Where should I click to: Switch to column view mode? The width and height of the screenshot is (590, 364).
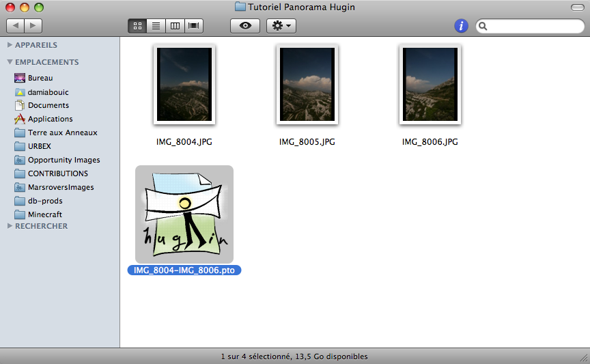tap(175, 26)
